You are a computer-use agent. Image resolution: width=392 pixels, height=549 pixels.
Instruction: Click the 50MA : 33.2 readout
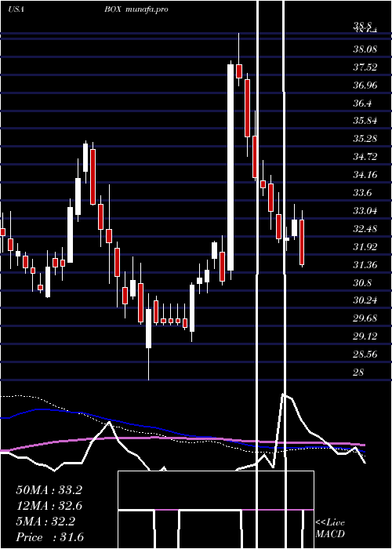(49, 490)
